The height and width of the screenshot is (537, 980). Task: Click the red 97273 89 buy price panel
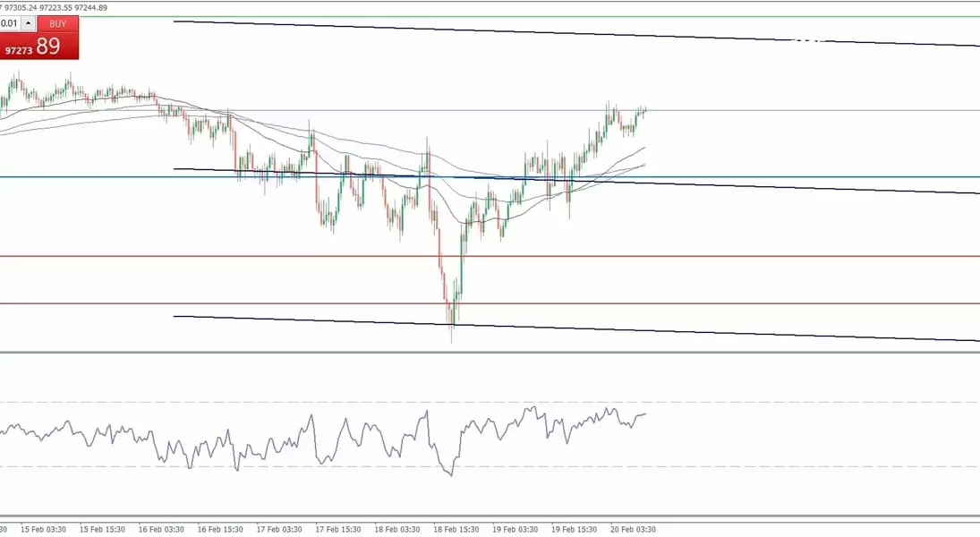tap(40, 47)
